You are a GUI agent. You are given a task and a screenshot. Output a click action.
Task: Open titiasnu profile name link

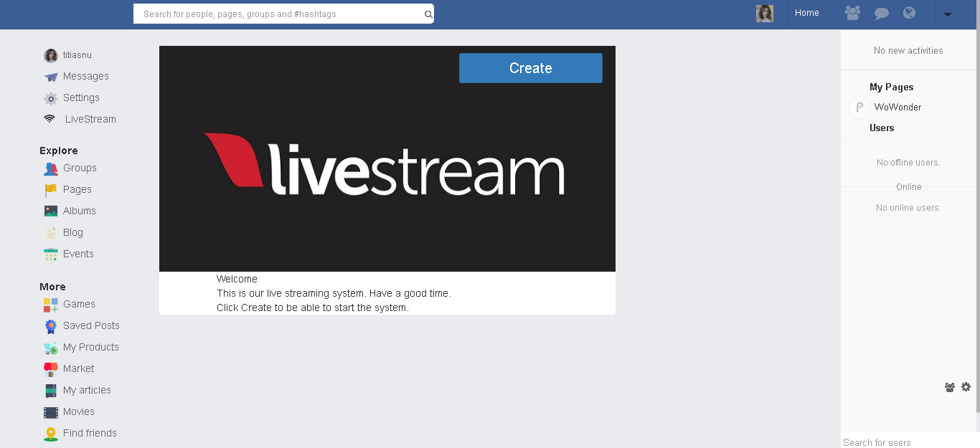[x=77, y=55]
